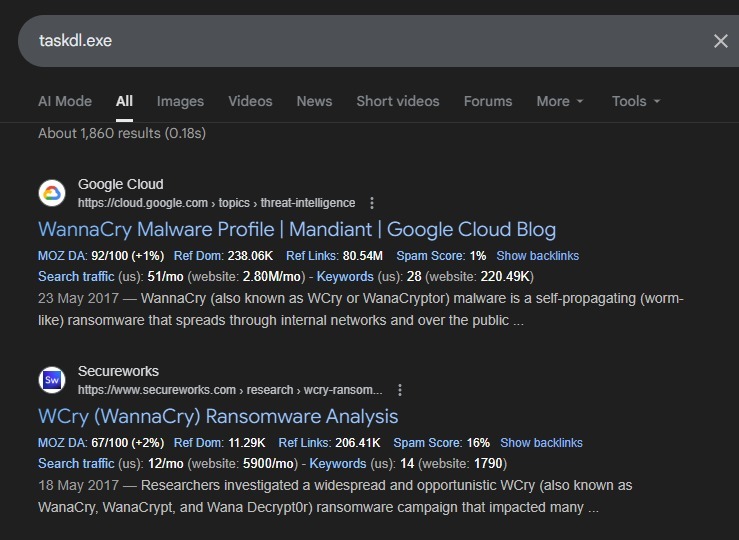The height and width of the screenshot is (540, 739).
Task: Open WCry (WannaCry) Ransomware Analysis result
Action: [x=218, y=416]
